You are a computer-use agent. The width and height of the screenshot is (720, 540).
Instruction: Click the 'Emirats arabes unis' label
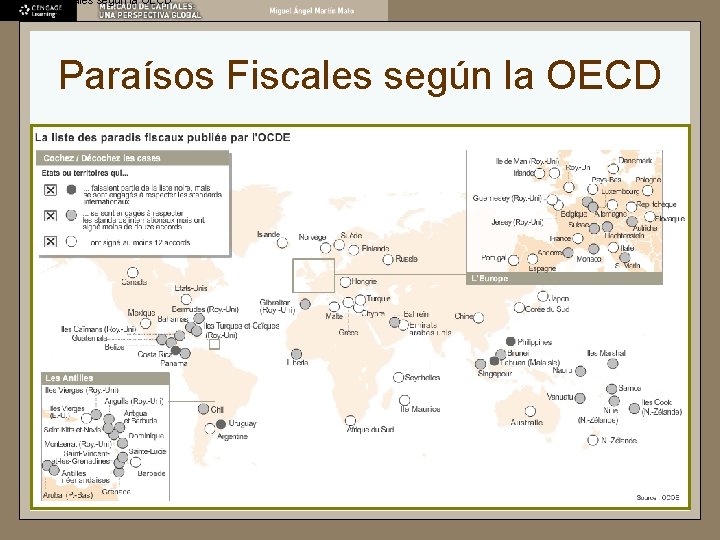pyautogui.click(x=430, y=328)
